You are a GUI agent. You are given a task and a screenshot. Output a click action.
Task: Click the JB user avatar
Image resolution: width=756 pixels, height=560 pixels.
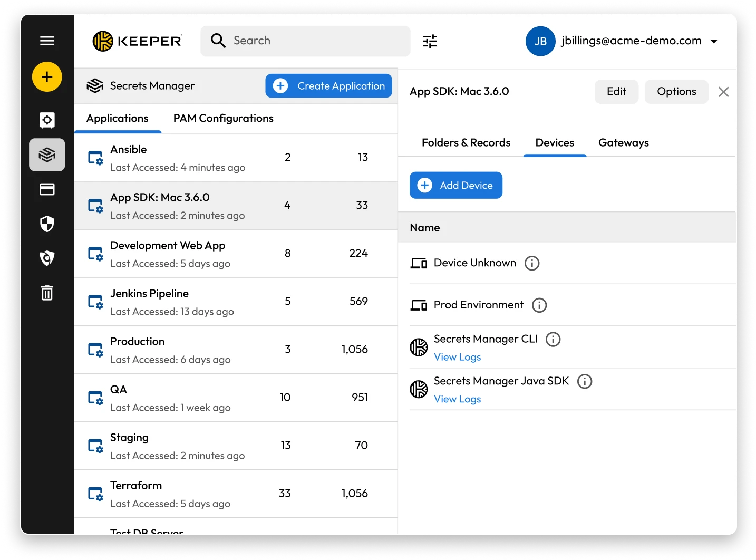coord(540,41)
